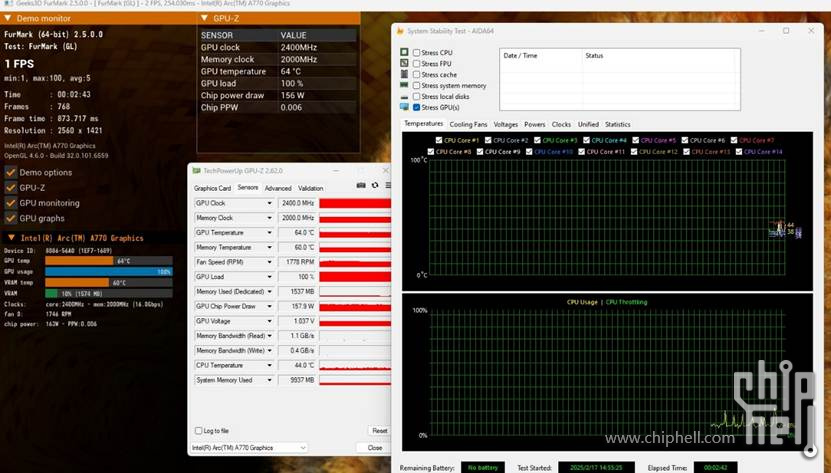Select the Temperatures tab in AIDA64
Viewport: 831px width, 473px height.
[x=423, y=124]
